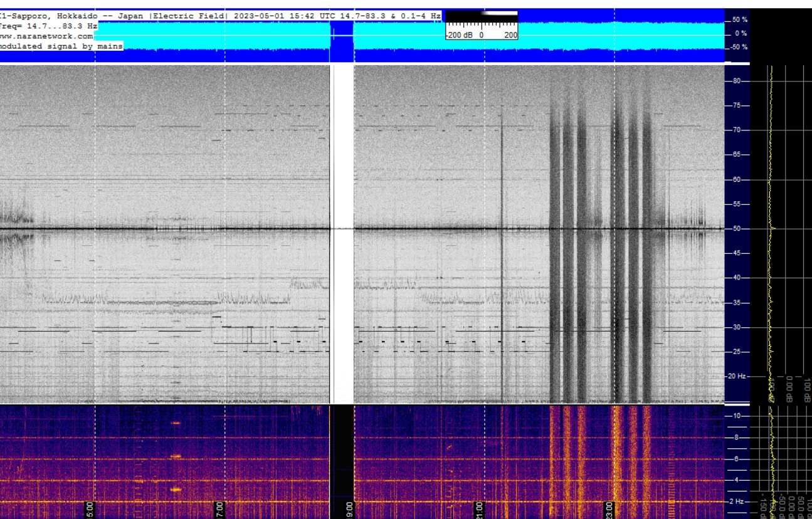The width and height of the screenshot is (812, 519).
Task: Click the white data gap in the spectrogram
Action: (342, 234)
